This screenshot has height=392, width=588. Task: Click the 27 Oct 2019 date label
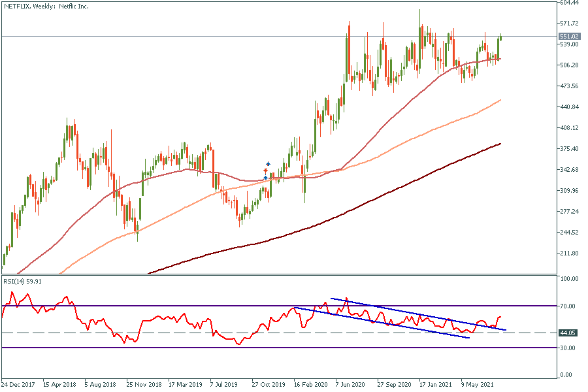point(269,385)
